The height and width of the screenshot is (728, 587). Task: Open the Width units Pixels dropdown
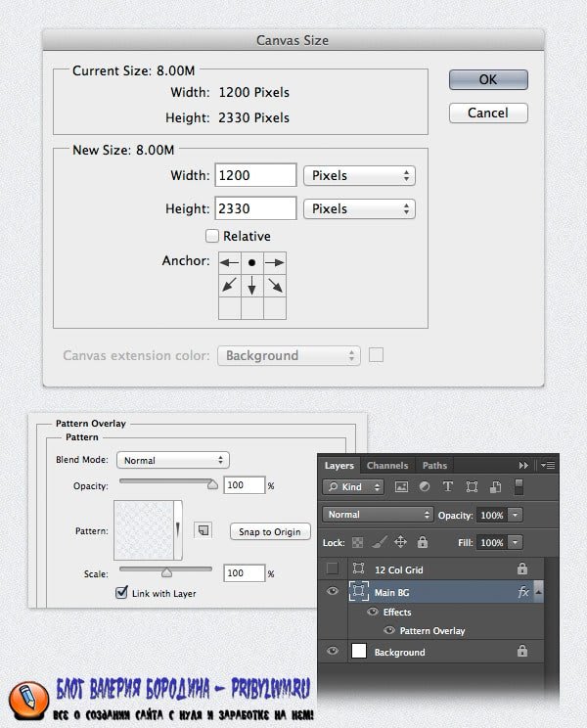pos(359,176)
